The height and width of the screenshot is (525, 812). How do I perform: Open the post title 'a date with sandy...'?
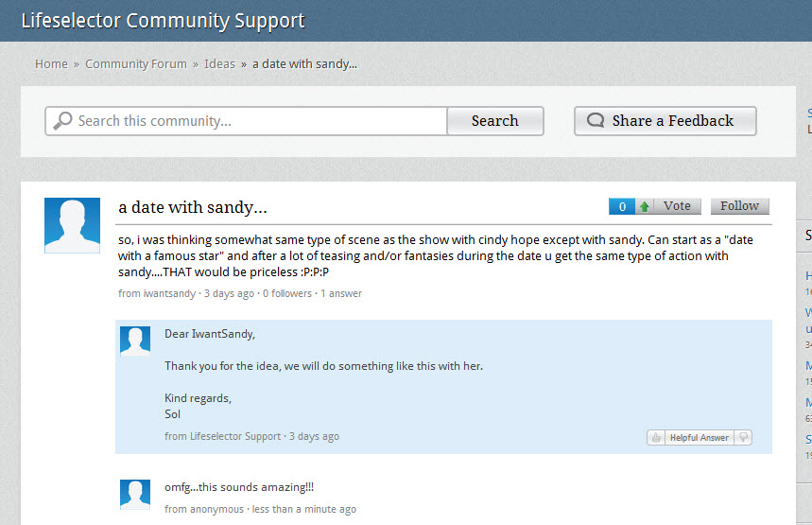[193, 207]
